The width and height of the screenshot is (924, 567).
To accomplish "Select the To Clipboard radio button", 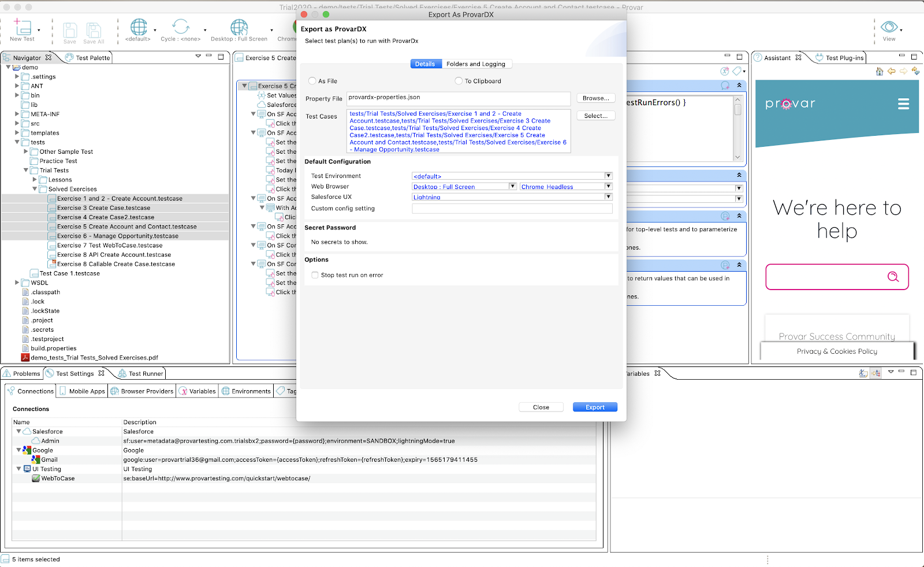I will pyautogui.click(x=459, y=81).
